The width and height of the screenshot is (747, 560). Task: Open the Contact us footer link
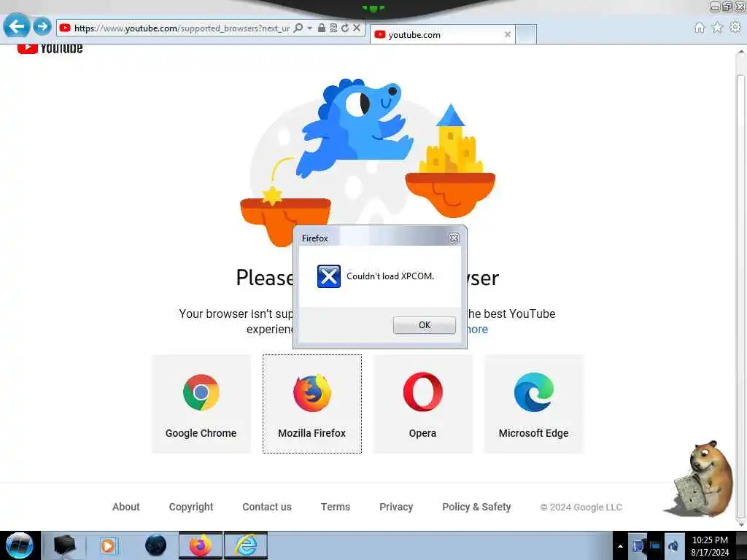point(267,507)
